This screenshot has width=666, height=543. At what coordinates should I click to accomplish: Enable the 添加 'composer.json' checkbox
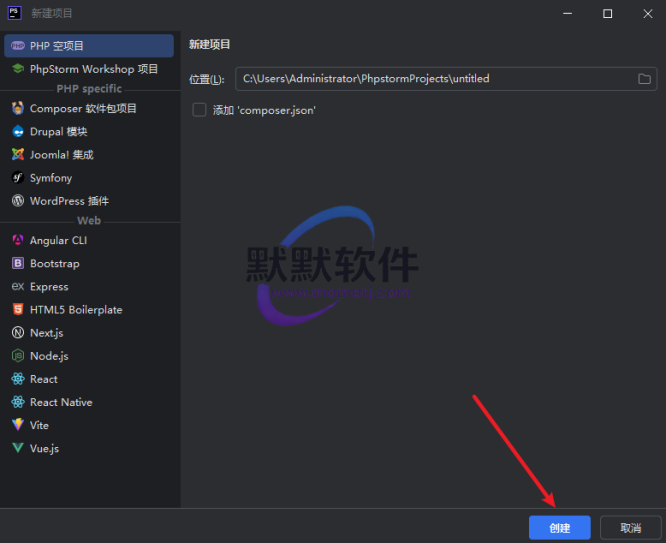click(x=199, y=110)
